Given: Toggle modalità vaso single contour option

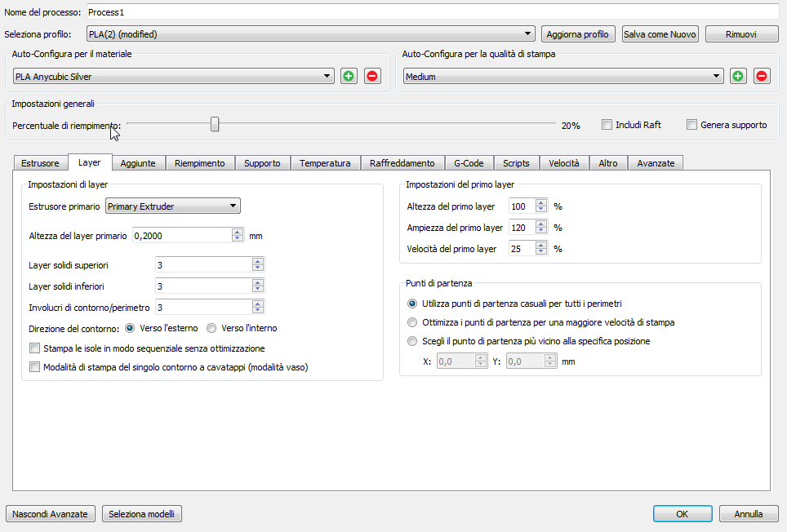Looking at the screenshot, I should click(x=34, y=367).
